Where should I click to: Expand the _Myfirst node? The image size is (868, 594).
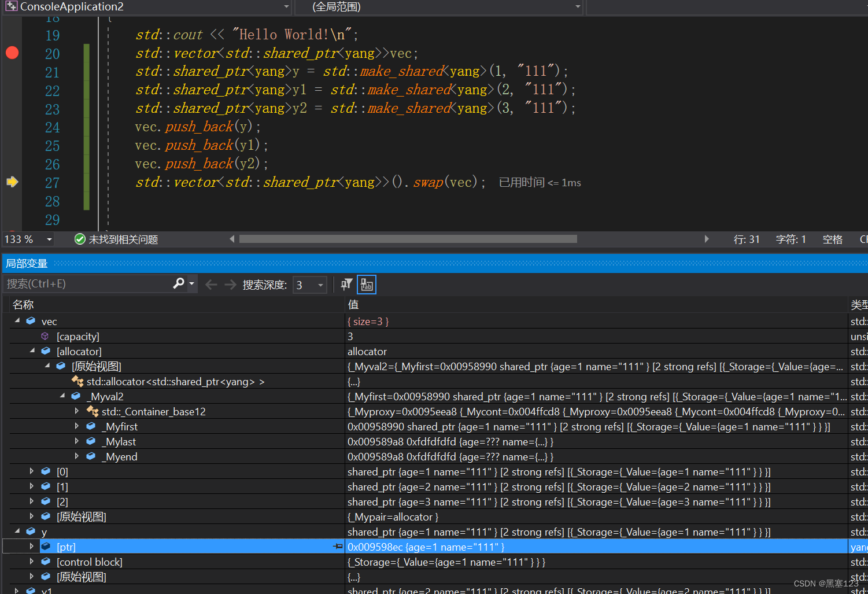coord(77,426)
